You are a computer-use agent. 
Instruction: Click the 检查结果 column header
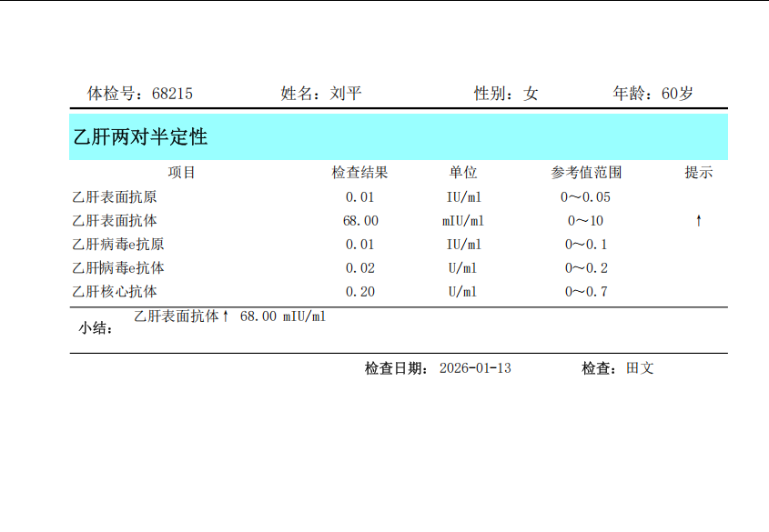pos(360,173)
